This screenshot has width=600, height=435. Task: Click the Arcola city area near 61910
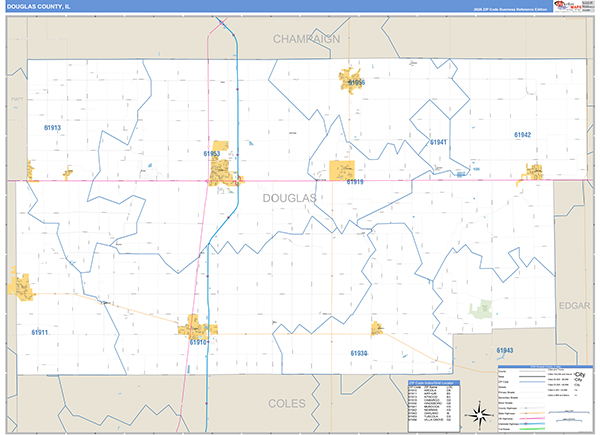(197, 326)
